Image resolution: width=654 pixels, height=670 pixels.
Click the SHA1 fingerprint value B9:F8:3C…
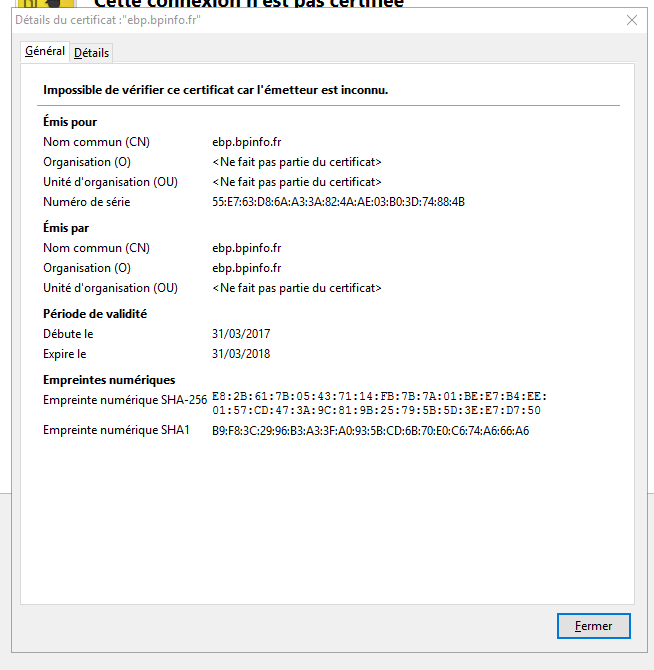[x=370, y=430]
